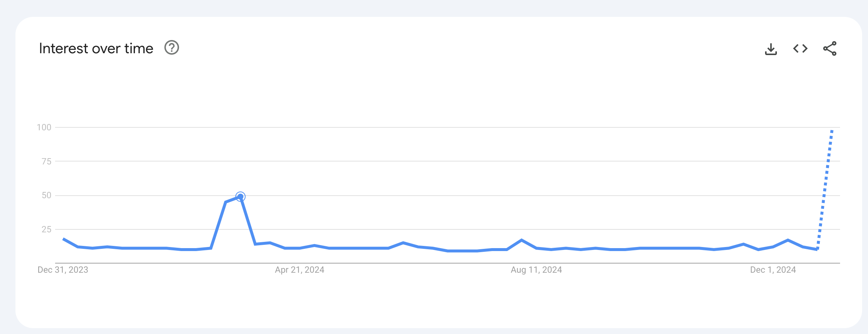
Task: Click the trend line's first point at left
Action: click(x=64, y=239)
